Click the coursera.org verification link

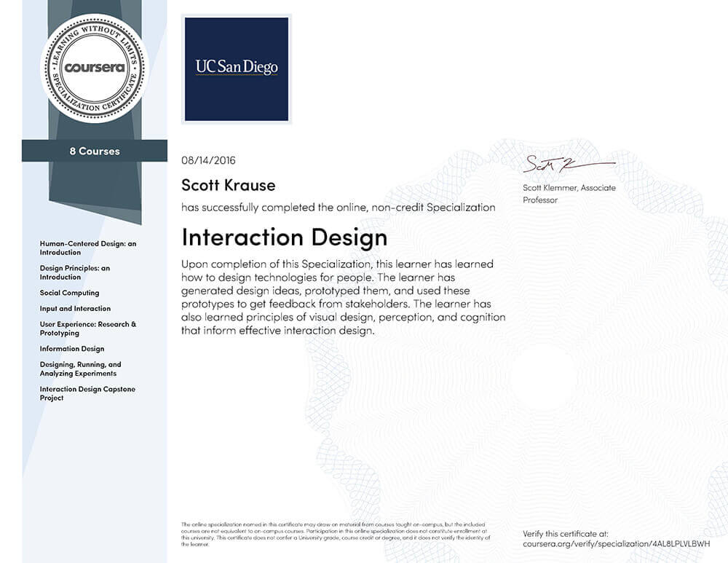pyautogui.click(x=616, y=544)
